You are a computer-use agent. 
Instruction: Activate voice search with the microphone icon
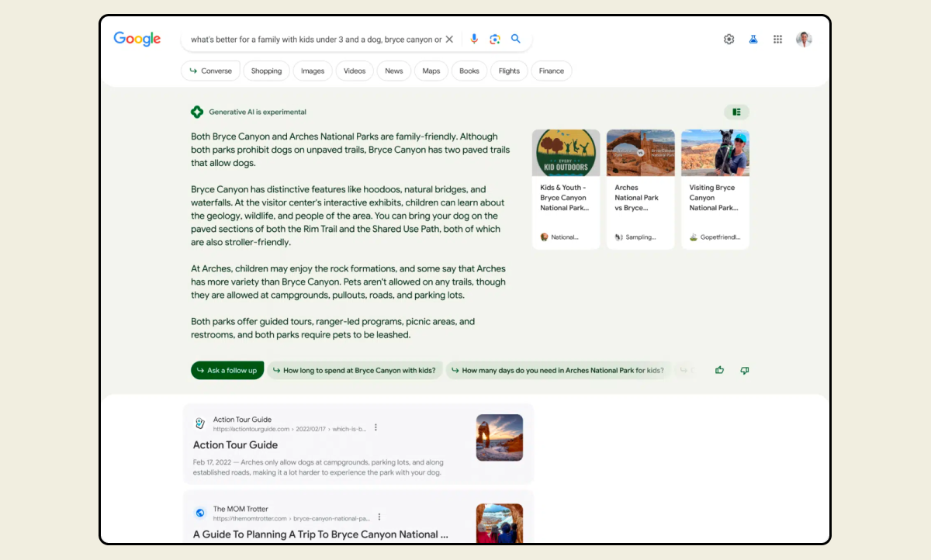click(x=474, y=39)
